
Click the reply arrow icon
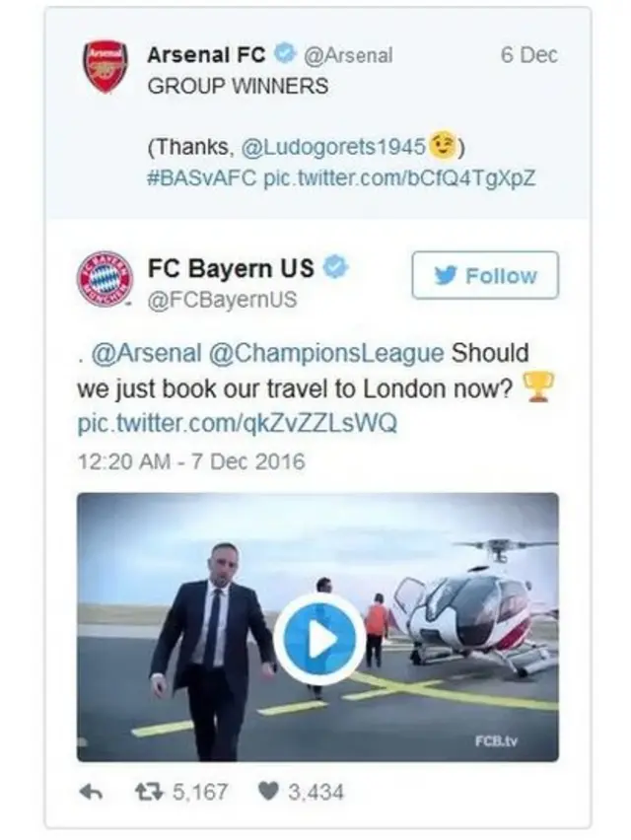click(91, 792)
